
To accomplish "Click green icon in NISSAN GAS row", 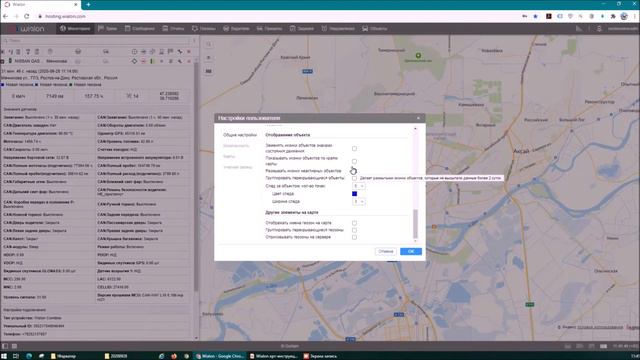I will (152, 61).
